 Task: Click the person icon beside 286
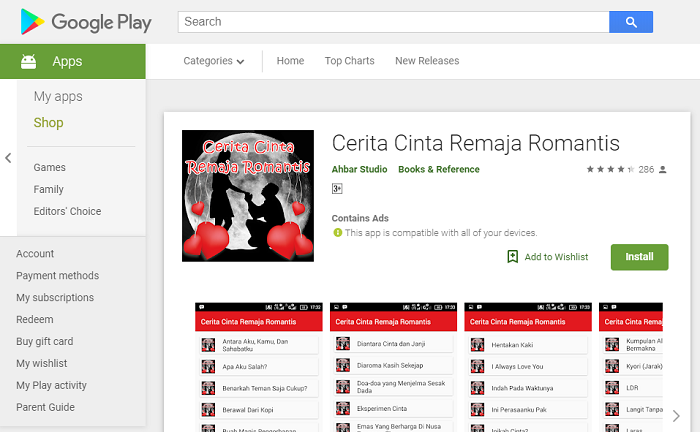[x=663, y=170]
